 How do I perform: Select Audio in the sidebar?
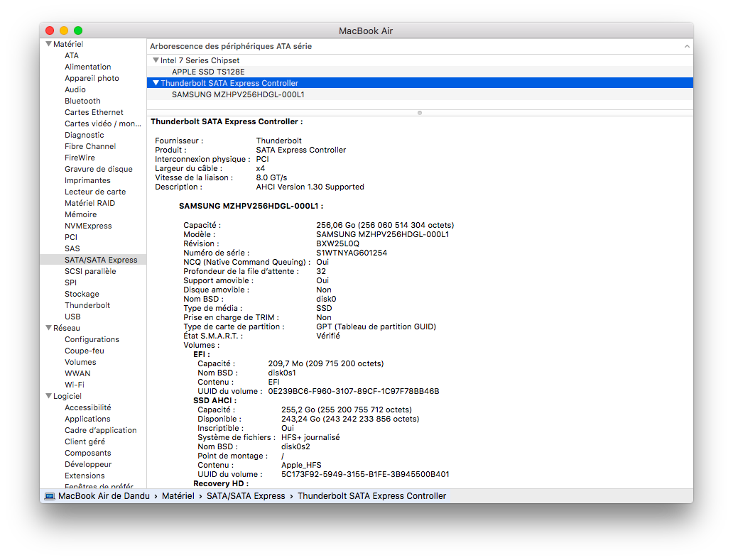pos(75,89)
